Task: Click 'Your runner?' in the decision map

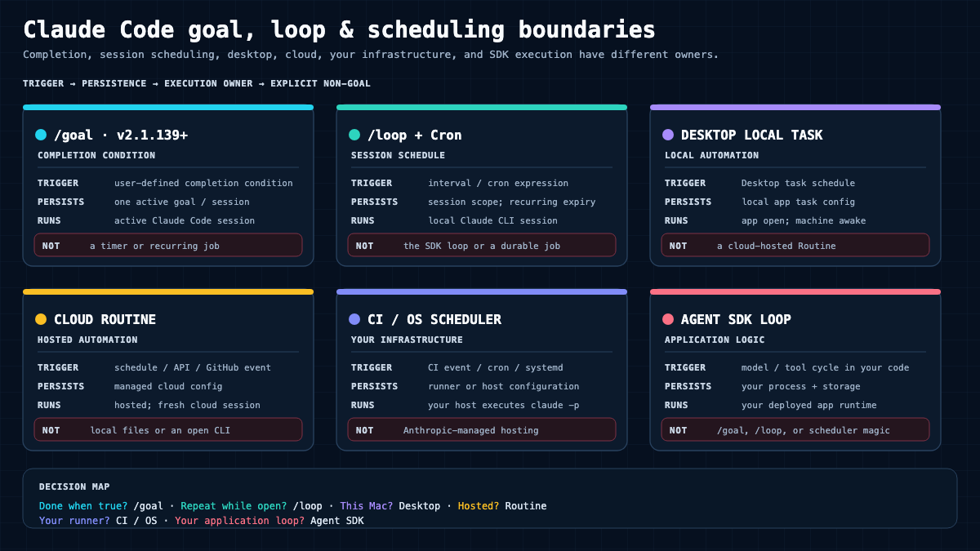Action: [74, 521]
